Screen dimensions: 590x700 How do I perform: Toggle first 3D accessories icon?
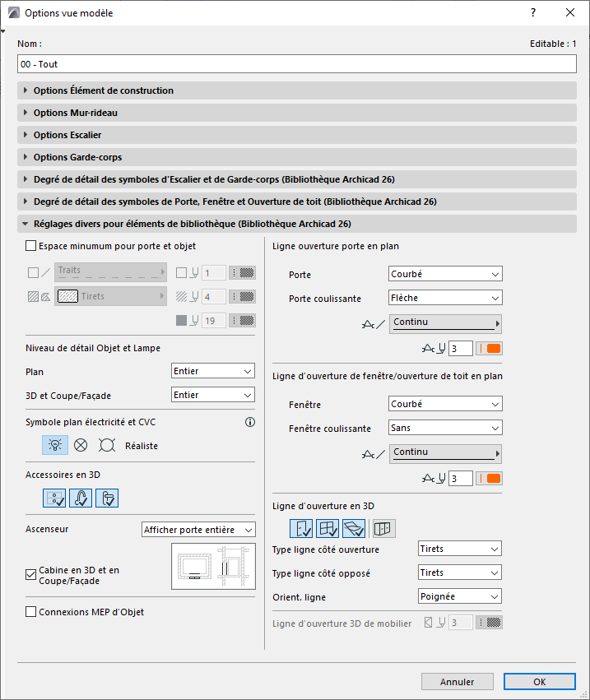tap(54, 498)
